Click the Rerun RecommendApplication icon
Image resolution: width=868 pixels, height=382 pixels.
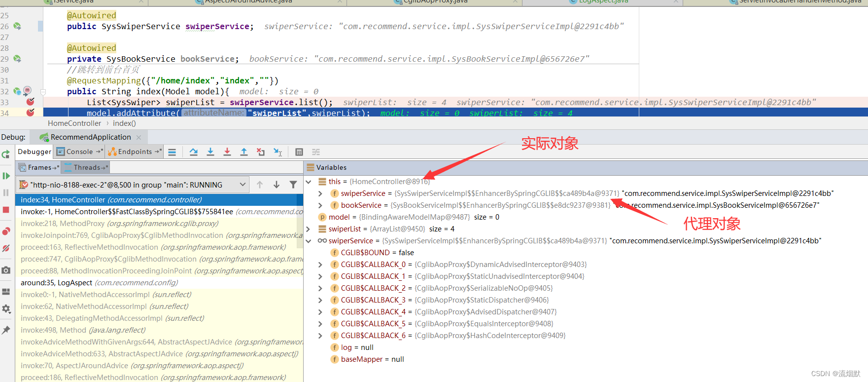pos(6,154)
